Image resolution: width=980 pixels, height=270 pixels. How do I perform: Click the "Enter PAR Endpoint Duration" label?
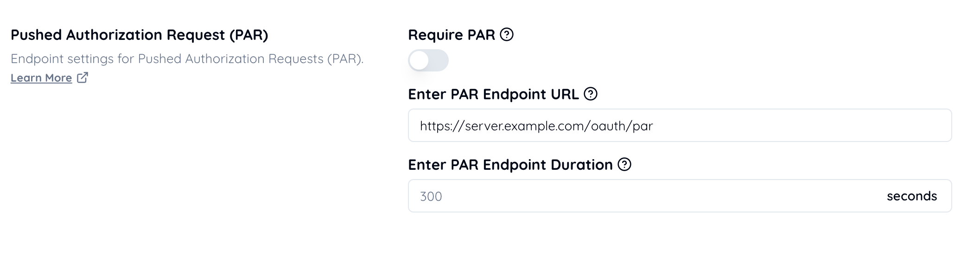pyautogui.click(x=510, y=165)
